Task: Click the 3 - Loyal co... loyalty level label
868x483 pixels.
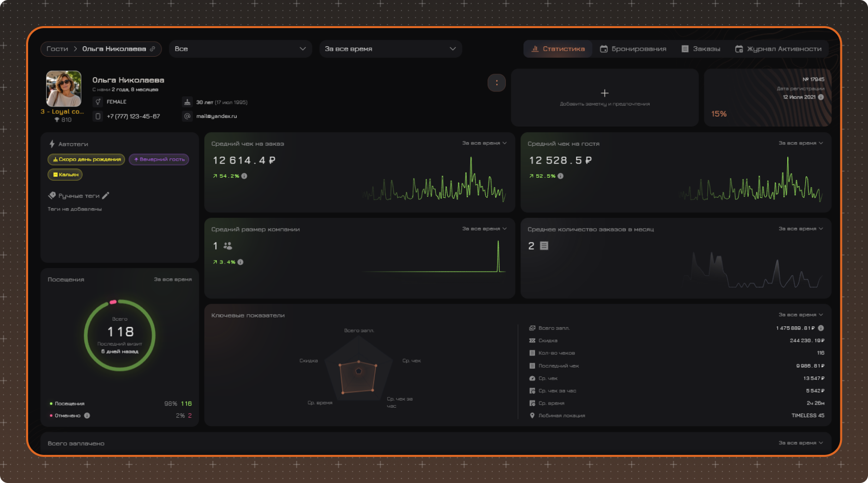Action: click(x=62, y=111)
